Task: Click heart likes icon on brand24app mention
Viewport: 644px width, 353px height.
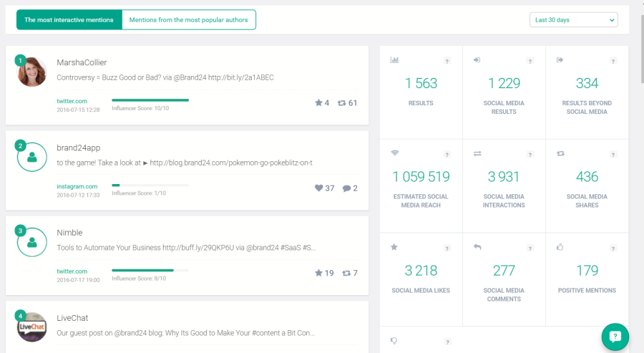Action: click(x=318, y=188)
